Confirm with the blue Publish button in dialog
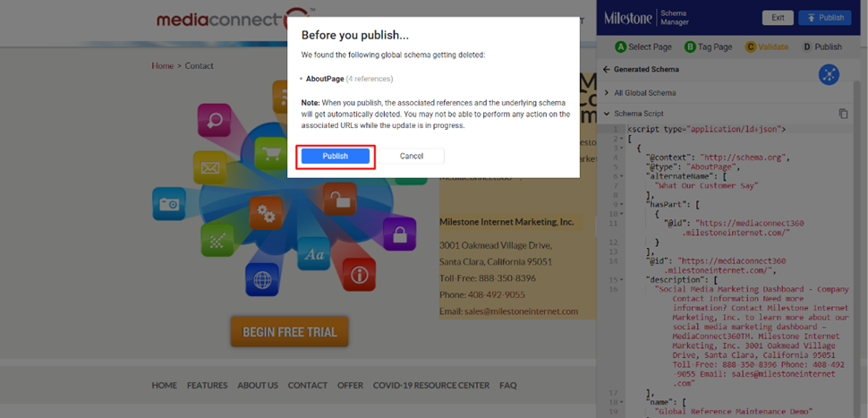This screenshot has width=868, height=418. tap(336, 156)
